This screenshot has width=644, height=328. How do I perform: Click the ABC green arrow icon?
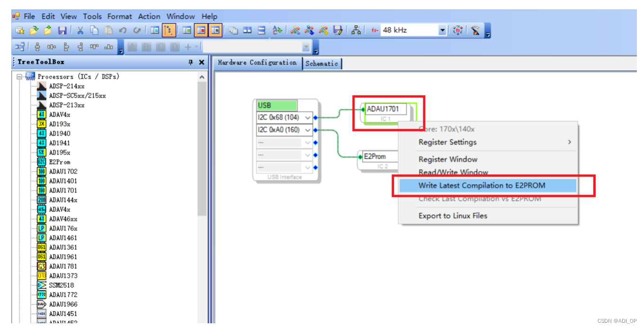pyautogui.click(x=278, y=30)
